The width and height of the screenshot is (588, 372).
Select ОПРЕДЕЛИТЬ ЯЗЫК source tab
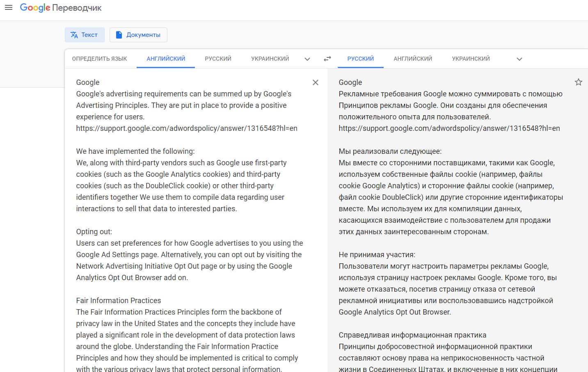[x=100, y=59]
